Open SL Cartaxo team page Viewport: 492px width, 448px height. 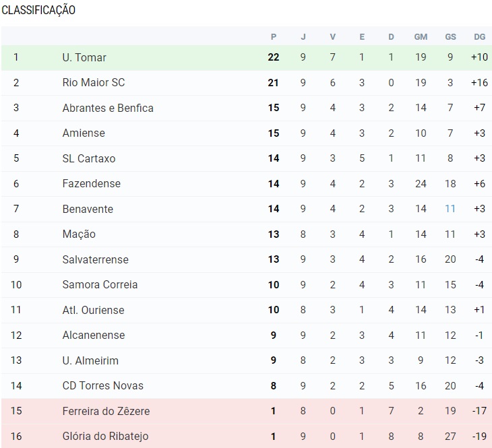(88, 158)
